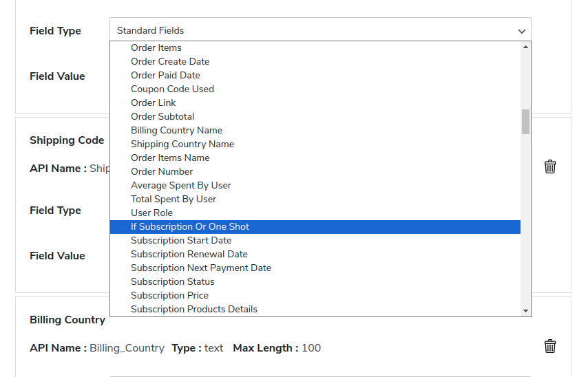Pick 'Subscription Products Details' option
588x377 pixels.
point(194,309)
